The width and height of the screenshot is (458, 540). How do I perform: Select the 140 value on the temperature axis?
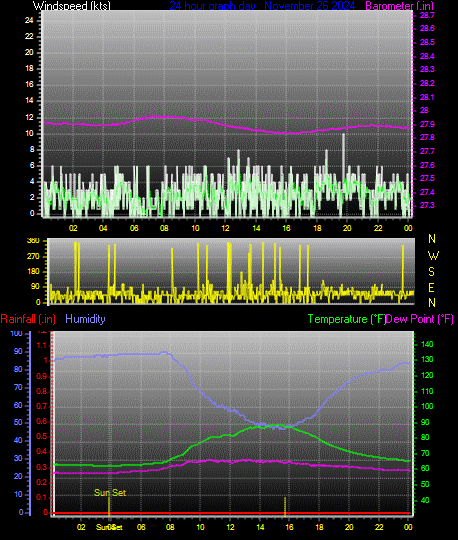427,344
